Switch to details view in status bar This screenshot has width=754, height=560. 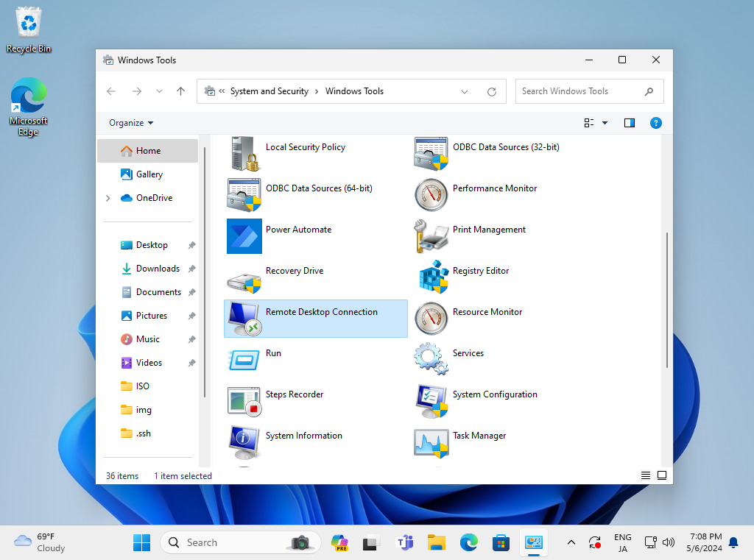tap(646, 476)
